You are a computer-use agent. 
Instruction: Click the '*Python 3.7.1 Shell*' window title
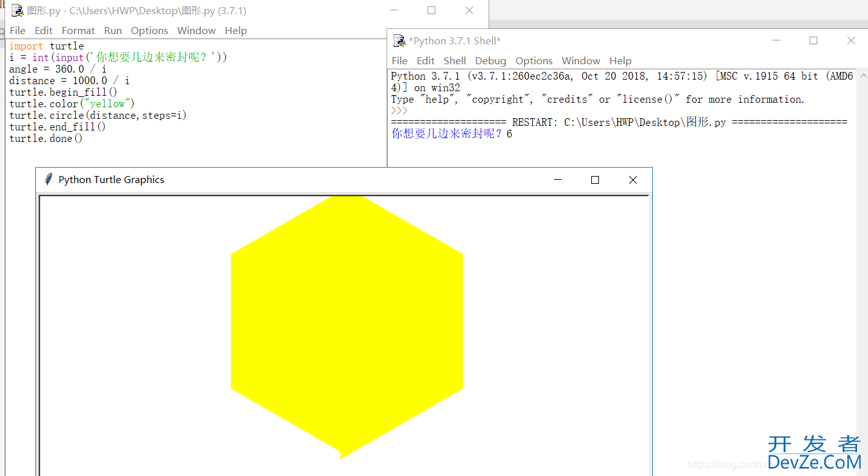point(455,40)
